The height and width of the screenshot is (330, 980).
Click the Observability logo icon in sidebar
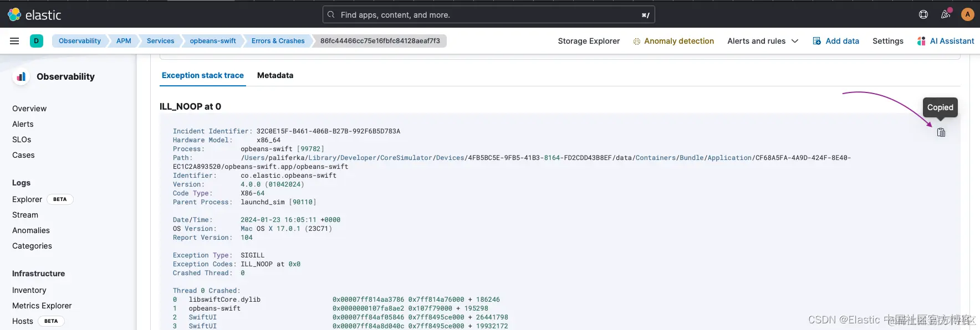pos(21,76)
